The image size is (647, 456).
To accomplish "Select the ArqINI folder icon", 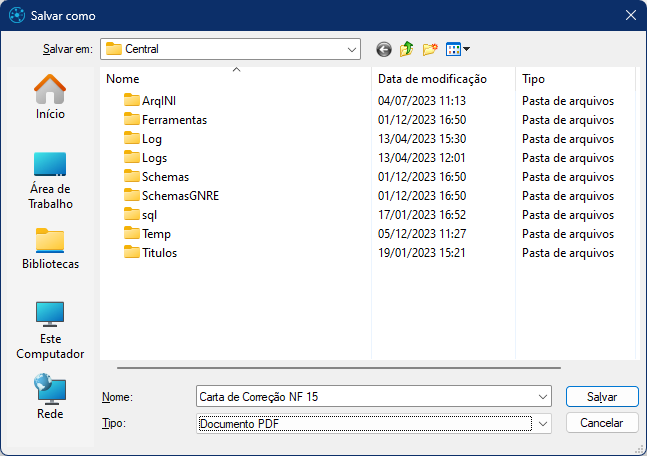I will point(132,100).
